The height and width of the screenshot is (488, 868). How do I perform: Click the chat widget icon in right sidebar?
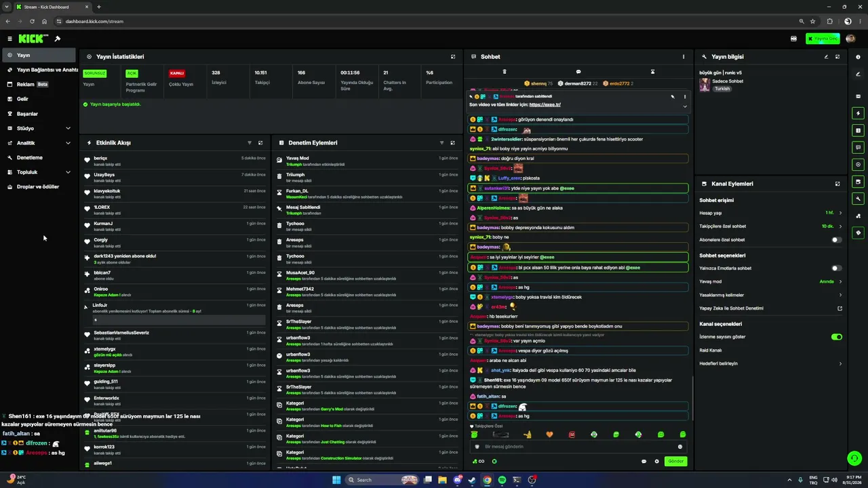click(859, 147)
